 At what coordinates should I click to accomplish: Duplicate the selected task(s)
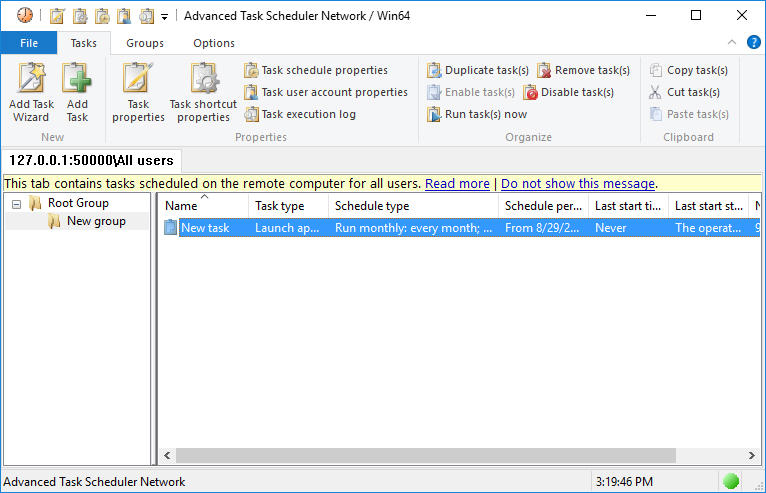[x=477, y=70]
